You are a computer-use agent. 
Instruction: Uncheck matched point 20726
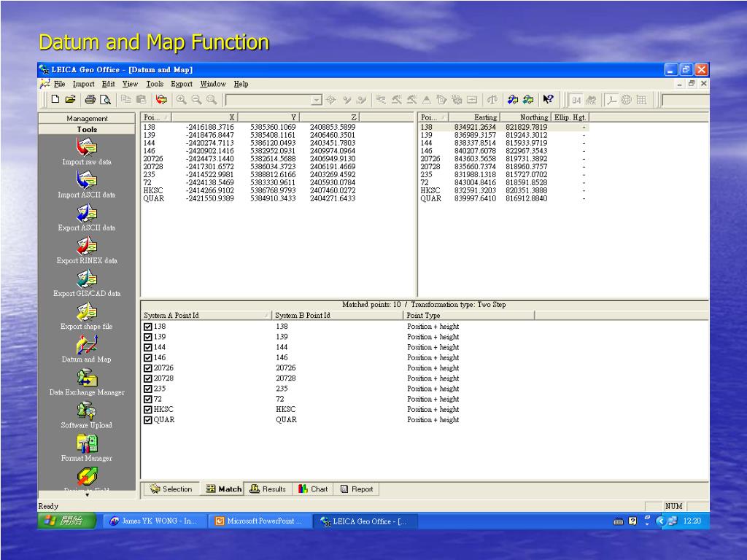coord(147,368)
